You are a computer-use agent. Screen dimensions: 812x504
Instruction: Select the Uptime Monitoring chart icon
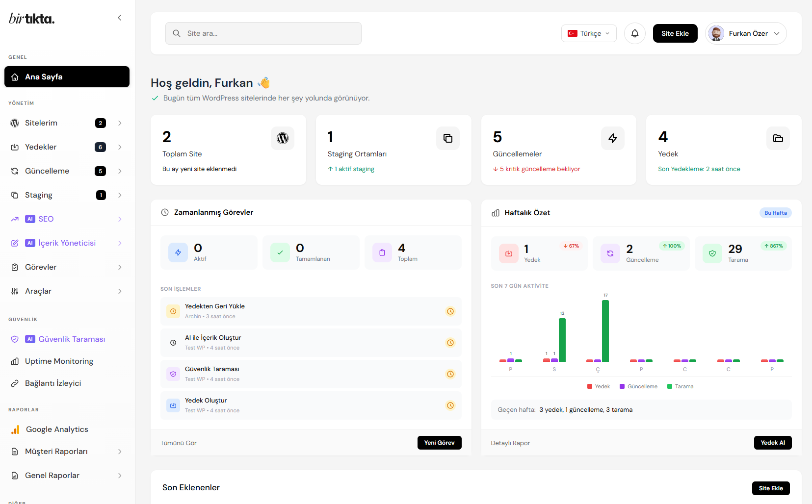[x=15, y=361]
